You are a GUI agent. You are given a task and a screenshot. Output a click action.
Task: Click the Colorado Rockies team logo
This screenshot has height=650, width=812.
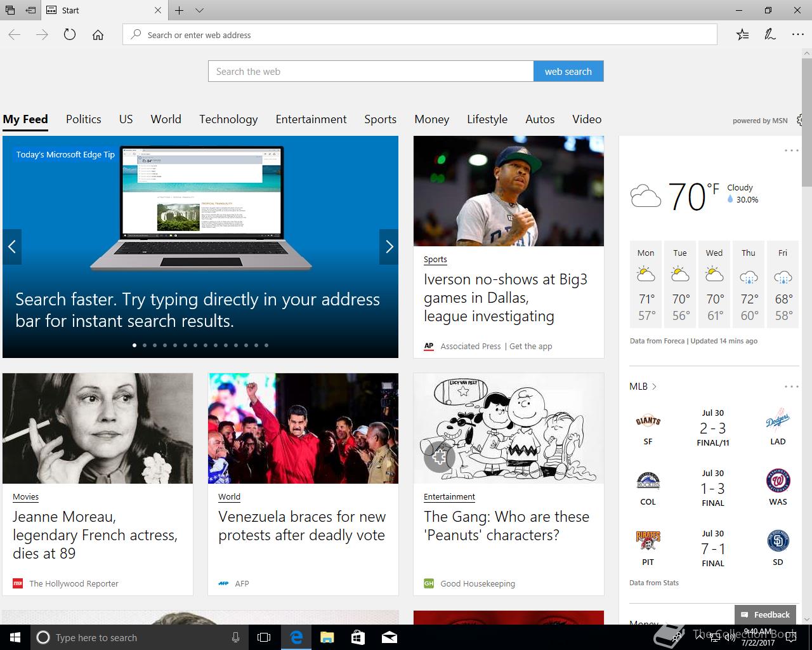click(648, 482)
